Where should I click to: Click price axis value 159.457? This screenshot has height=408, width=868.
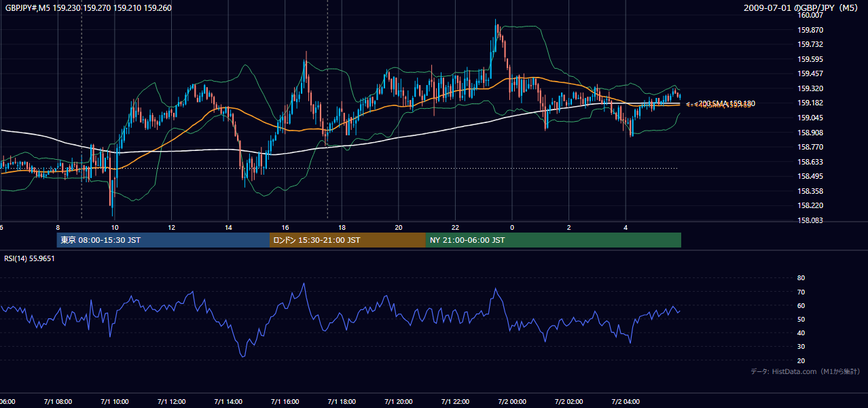pos(810,73)
